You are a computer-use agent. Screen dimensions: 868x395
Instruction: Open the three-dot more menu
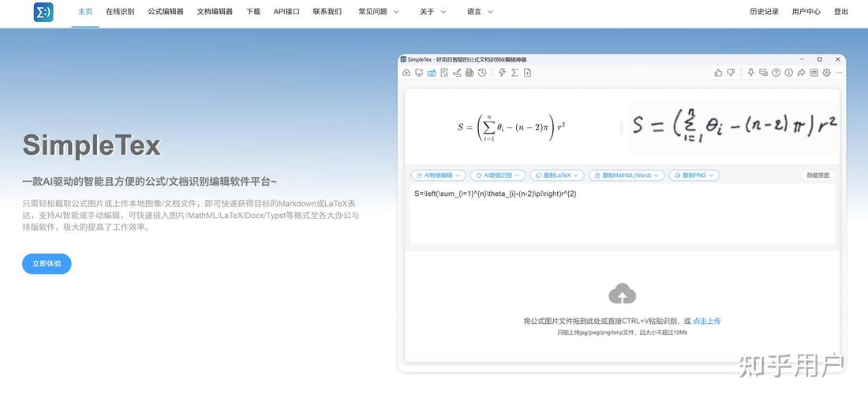coord(840,73)
